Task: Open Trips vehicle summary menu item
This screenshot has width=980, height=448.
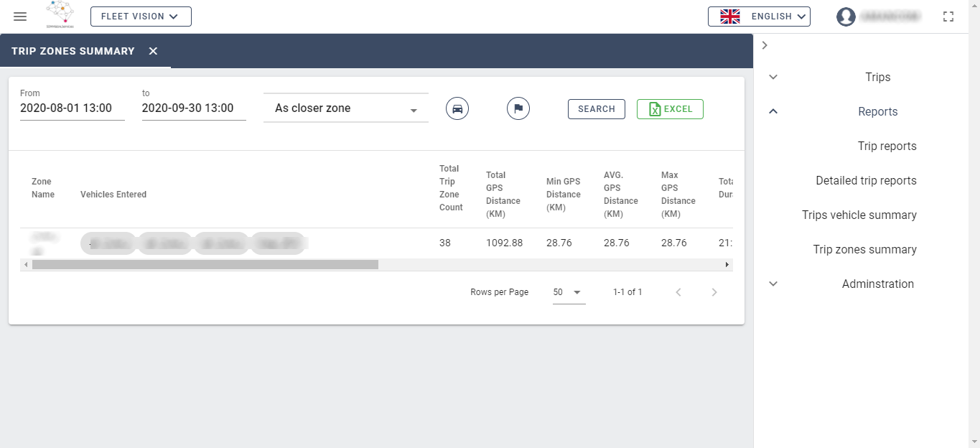Action: click(x=859, y=215)
